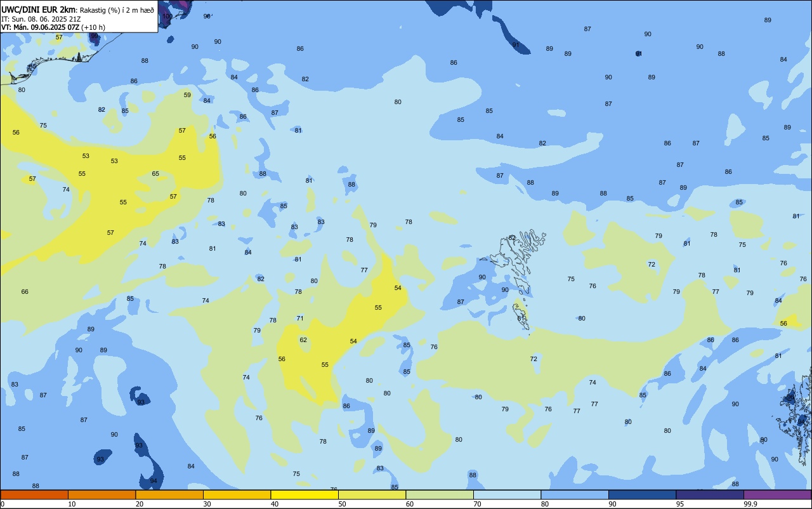Image resolution: width=812 pixels, height=509 pixels.
Task: Click the 'IT: Sun. 08. 06. 2025 21Z' line
Action: (x=41, y=19)
